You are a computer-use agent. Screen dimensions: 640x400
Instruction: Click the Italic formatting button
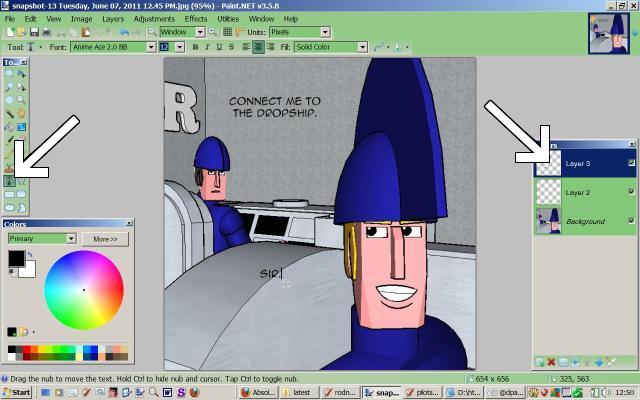click(207, 47)
